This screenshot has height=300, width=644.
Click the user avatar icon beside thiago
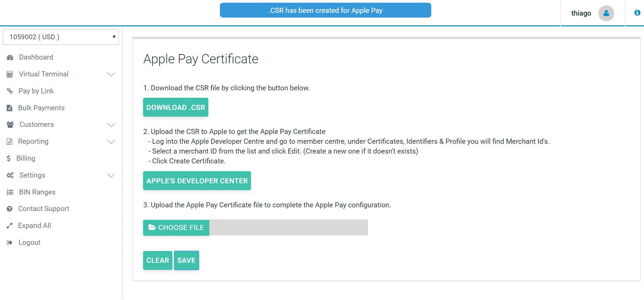click(x=606, y=13)
